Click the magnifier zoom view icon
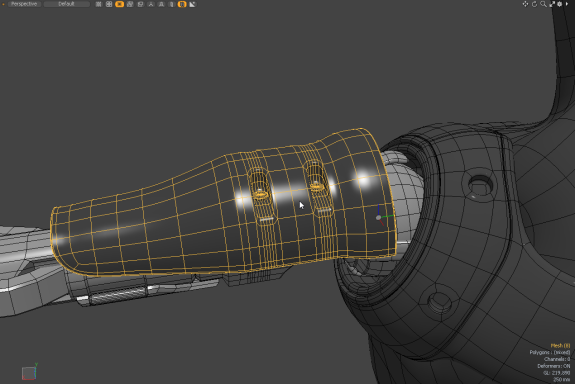575x384 pixels. (x=543, y=4)
